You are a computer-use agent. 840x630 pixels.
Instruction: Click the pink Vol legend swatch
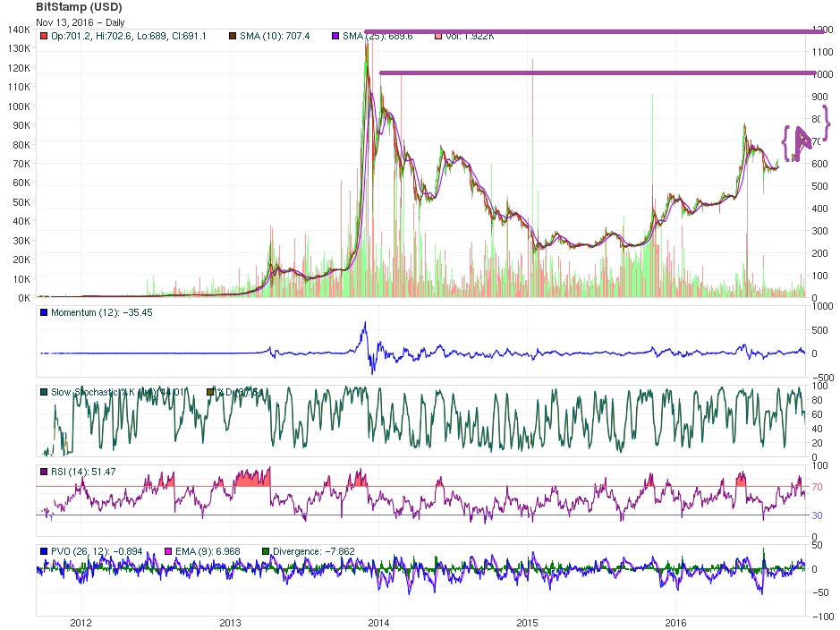(438, 37)
